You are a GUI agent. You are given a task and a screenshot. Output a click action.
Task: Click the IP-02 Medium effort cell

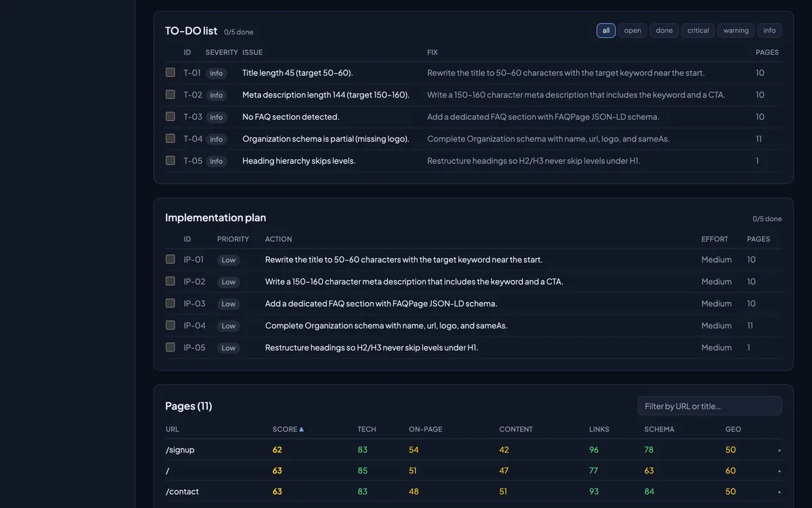coord(717,281)
